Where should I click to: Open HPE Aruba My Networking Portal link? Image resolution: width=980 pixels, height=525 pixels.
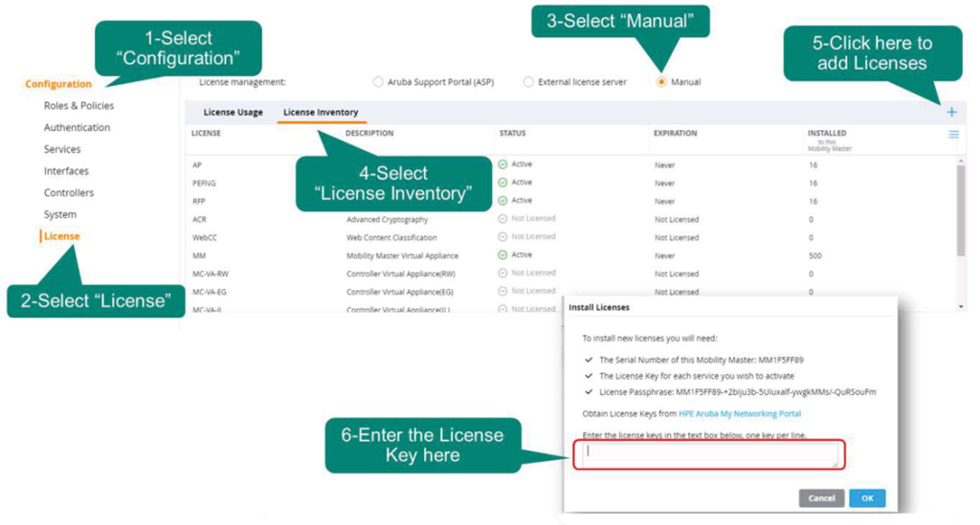pos(740,414)
